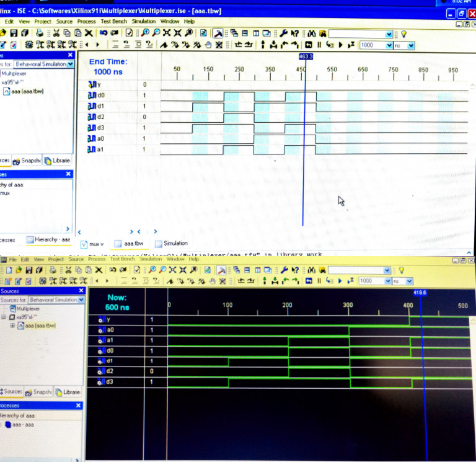
Task: Click the d2 signal icon in upper waveform
Action: (93, 117)
